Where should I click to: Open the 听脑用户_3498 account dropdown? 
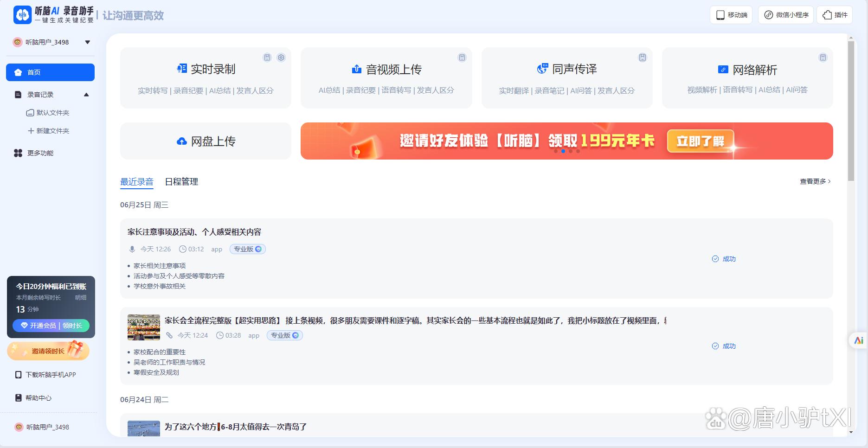pos(87,42)
